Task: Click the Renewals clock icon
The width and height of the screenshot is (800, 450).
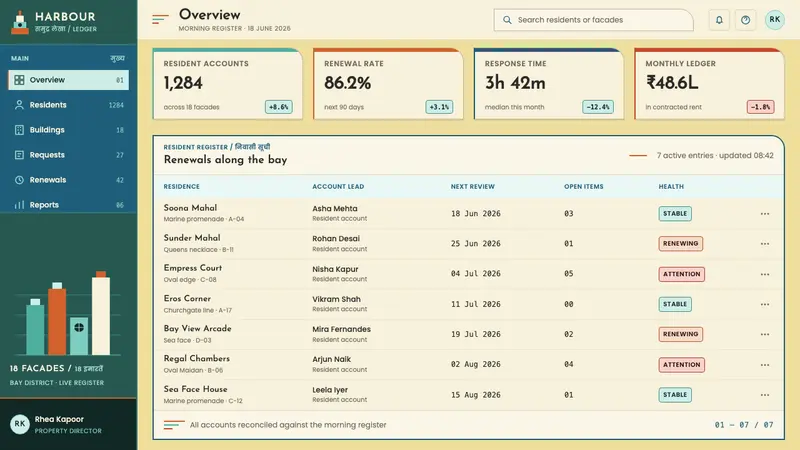Action: tap(19, 180)
